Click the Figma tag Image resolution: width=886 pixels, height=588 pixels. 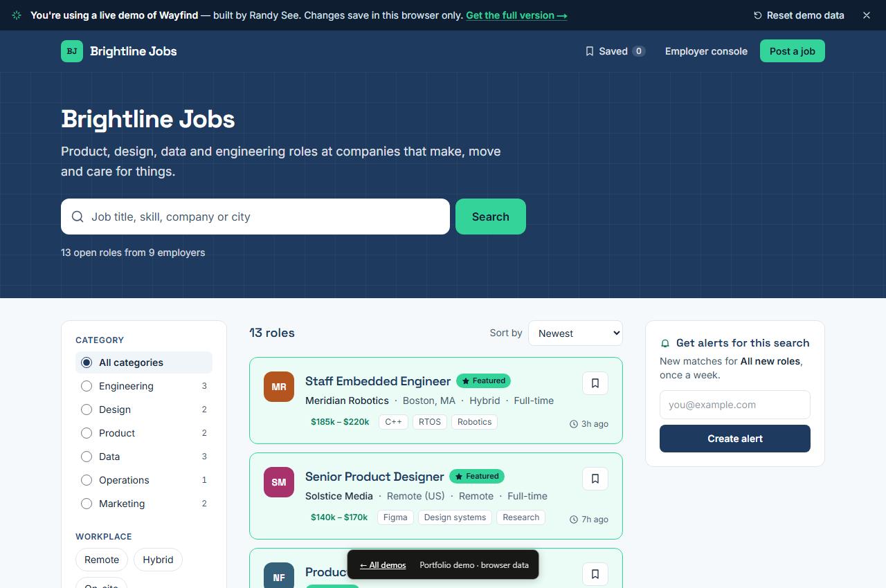(x=395, y=517)
